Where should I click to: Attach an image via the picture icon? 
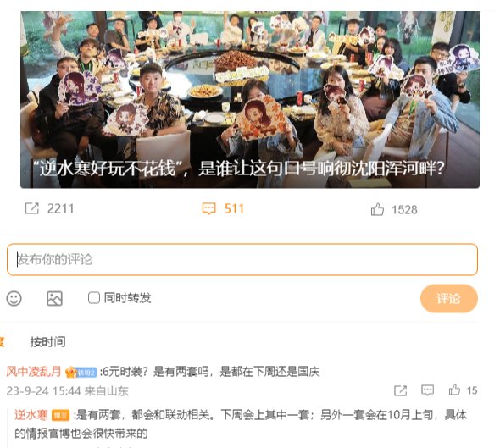point(54,299)
